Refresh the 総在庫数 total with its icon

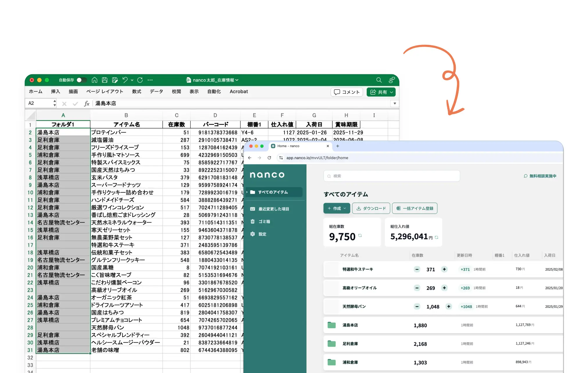[x=360, y=236]
